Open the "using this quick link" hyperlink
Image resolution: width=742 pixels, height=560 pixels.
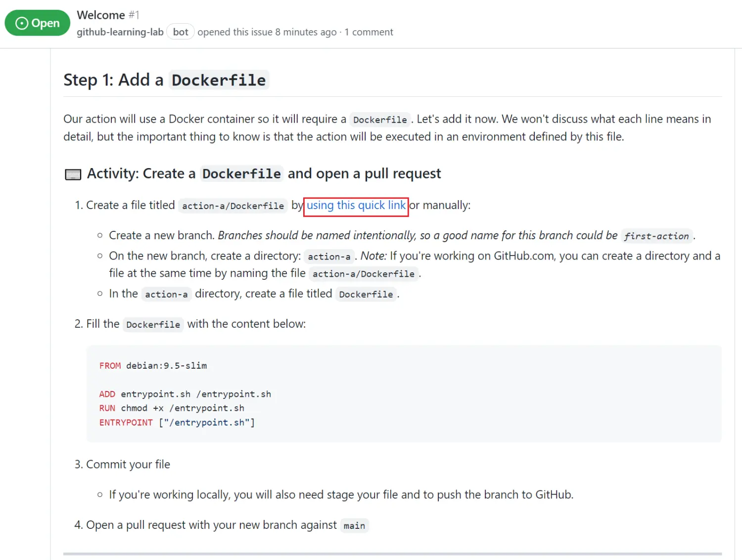tap(356, 206)
